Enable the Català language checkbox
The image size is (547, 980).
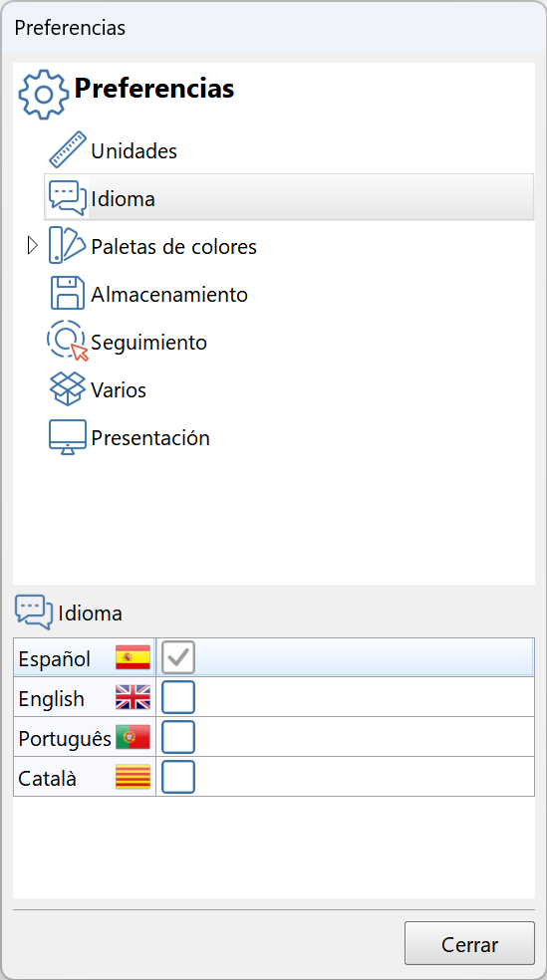[x=178, y=777]
